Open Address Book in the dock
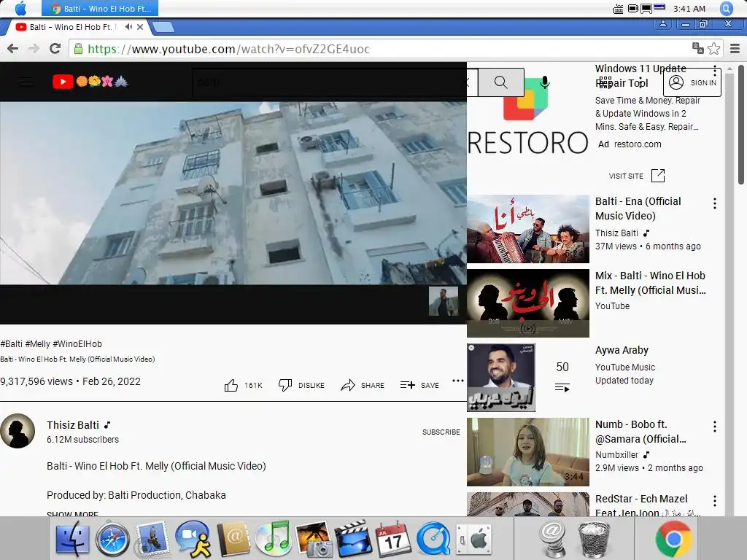Image resolution: width=747 pixels, height=560 pixels. tap(233, 540)
